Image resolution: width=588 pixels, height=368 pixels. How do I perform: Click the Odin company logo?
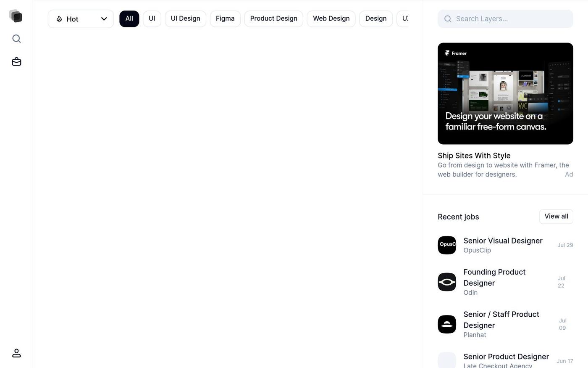point(447,282)
